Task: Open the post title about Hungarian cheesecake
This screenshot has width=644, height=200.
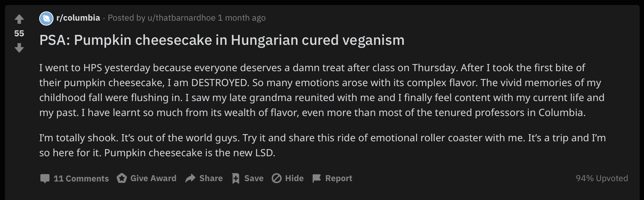Action: tap(222, 40)
